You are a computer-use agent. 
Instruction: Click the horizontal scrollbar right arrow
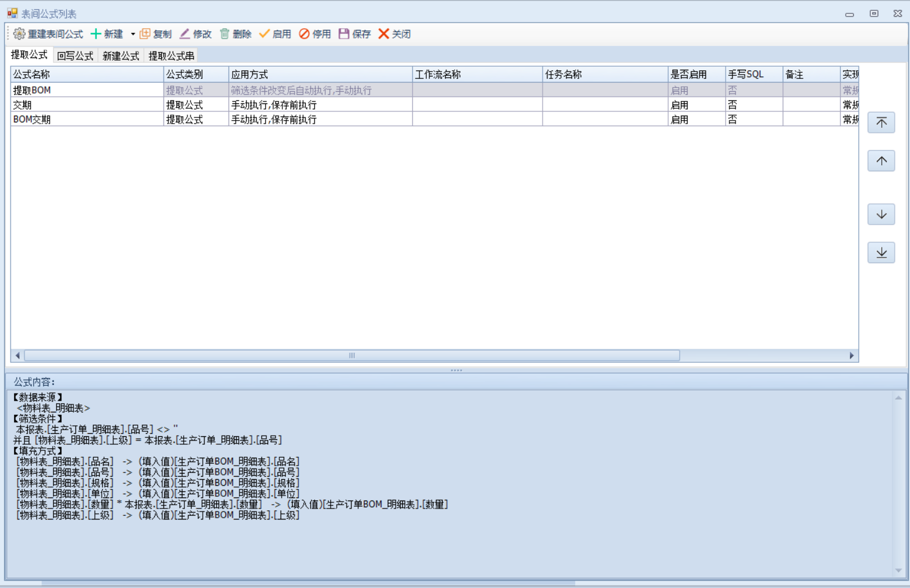pyautogui.click(x=851, y=355)
